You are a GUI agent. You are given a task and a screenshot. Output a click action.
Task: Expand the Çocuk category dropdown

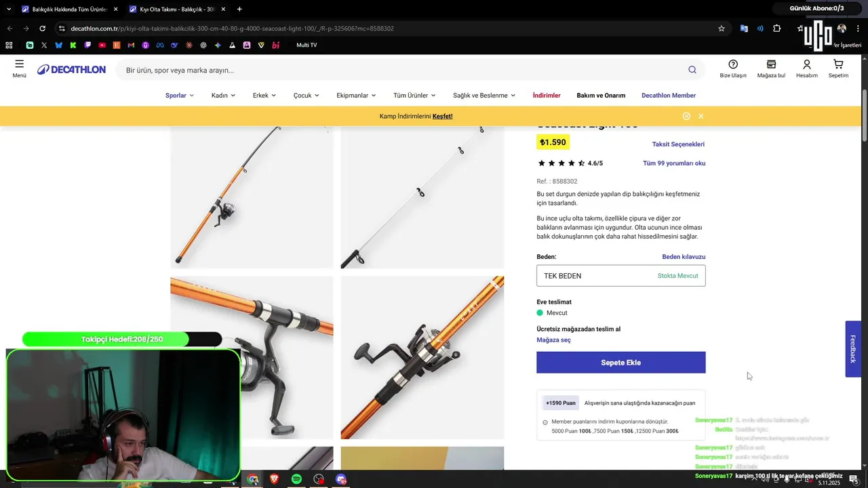[x=307, y=96]
